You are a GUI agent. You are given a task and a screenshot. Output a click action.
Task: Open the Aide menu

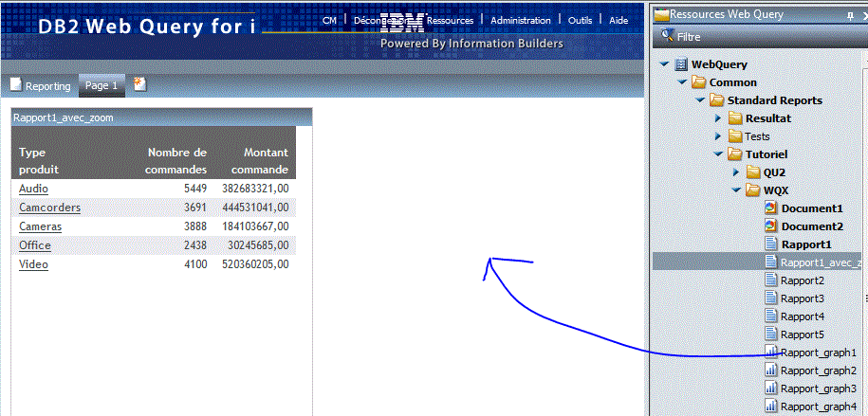pyautogui.click(x=619, y=21)
